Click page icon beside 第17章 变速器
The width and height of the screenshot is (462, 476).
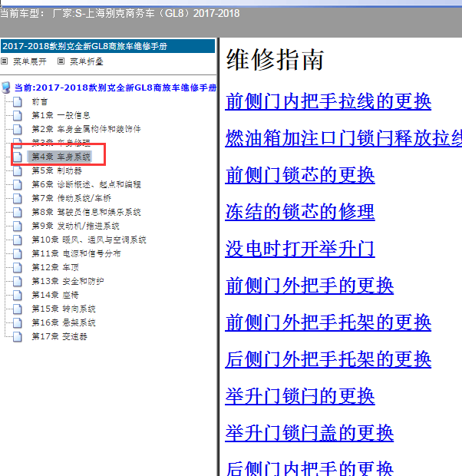point(18,337)
